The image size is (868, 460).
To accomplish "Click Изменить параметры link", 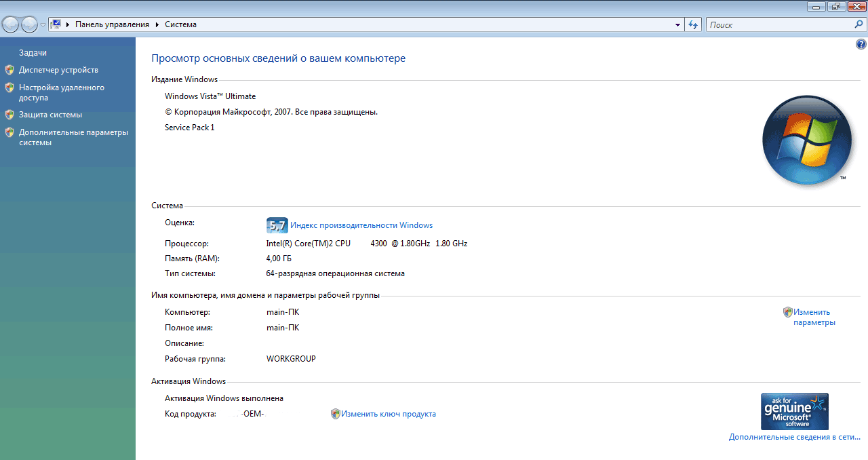I will (x=814, y=318).
